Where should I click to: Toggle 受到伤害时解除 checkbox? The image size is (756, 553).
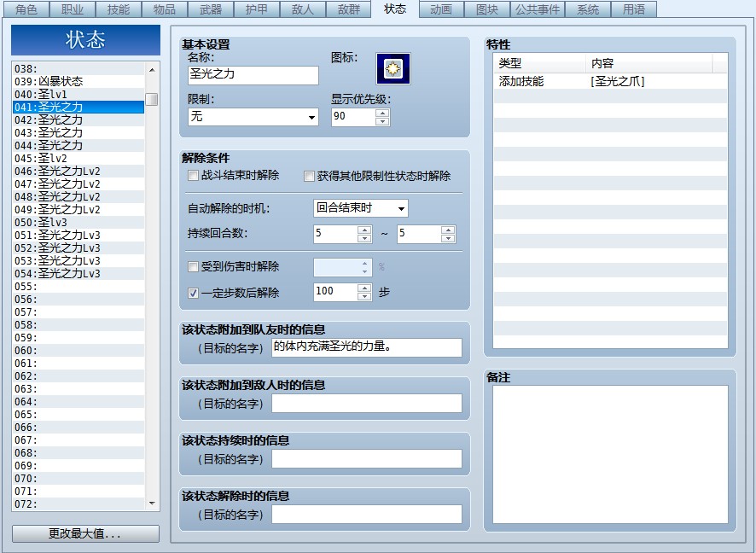point(194,266)
